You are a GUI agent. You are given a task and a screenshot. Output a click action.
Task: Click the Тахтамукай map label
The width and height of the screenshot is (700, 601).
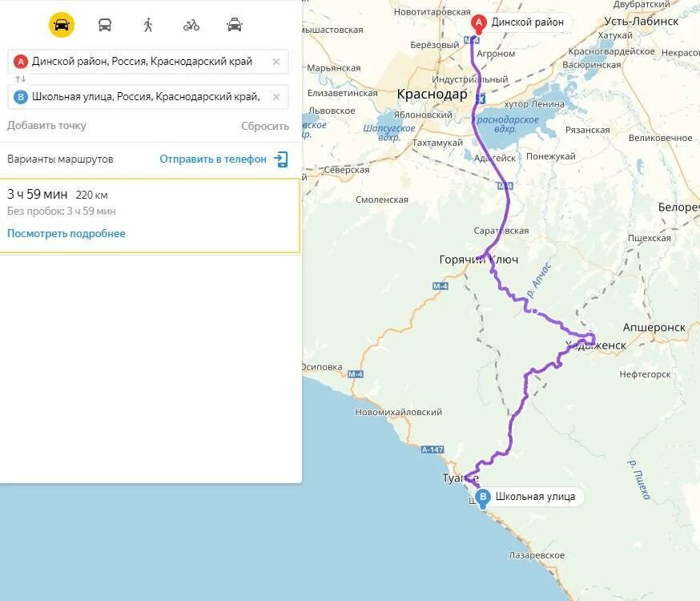[x=437, y=143]
